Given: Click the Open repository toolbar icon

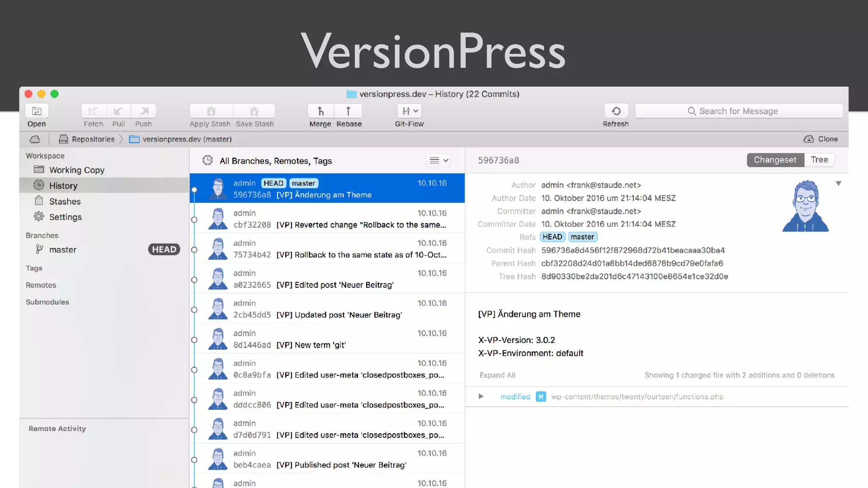Looking at the screenshot, I should (37, 111).
